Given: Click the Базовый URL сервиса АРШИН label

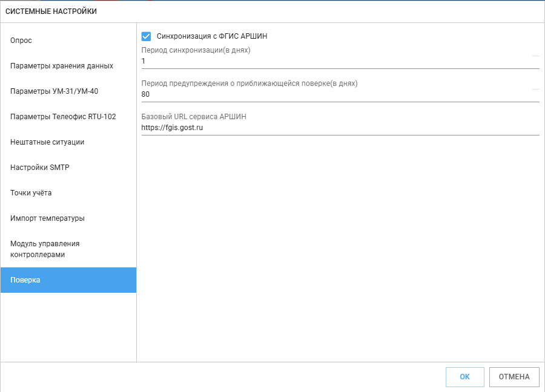Looking at the screenshot, I should tap(194, 117).
